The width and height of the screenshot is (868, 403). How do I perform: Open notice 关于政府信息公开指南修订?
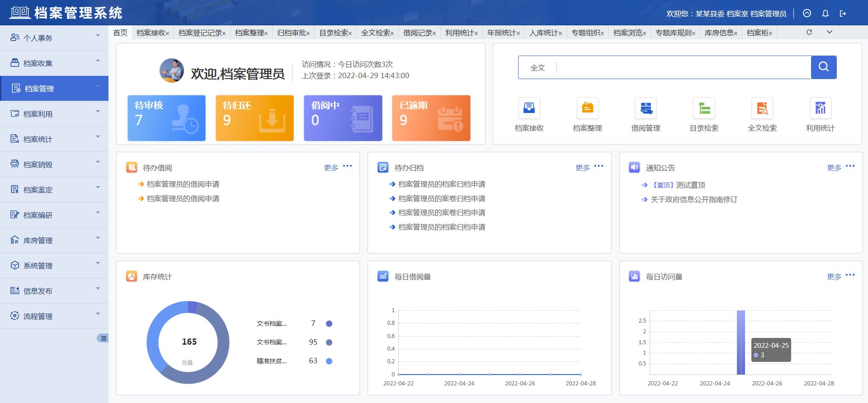click(694, 199)
